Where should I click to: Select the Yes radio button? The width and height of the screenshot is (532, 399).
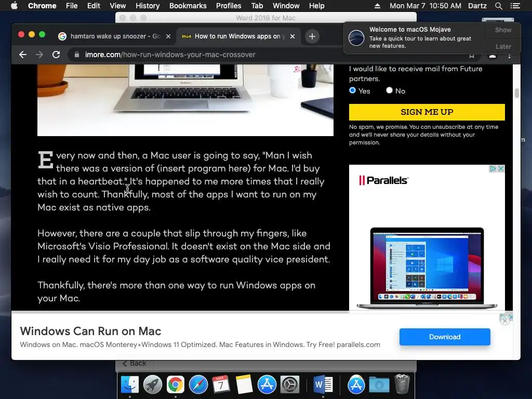click(353, 90)
